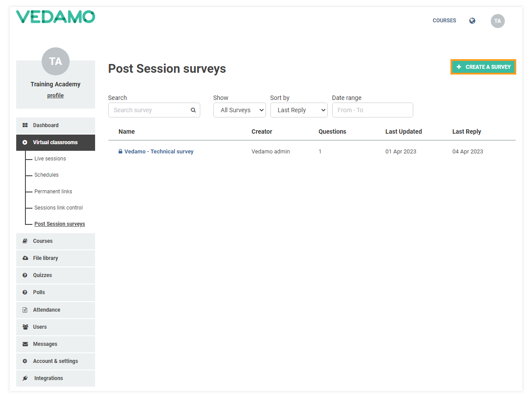
Task: Open Attendance section
Action: pos(56,310)
